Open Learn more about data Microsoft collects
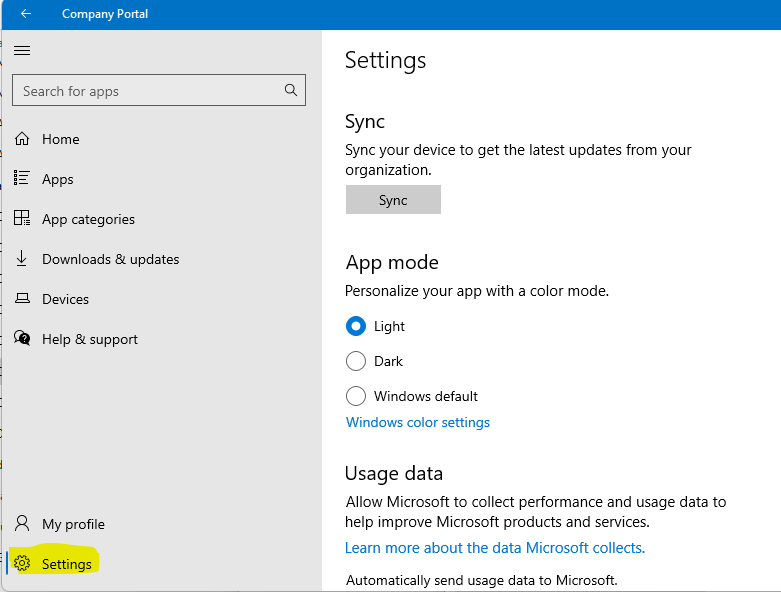 click(495, 548)
